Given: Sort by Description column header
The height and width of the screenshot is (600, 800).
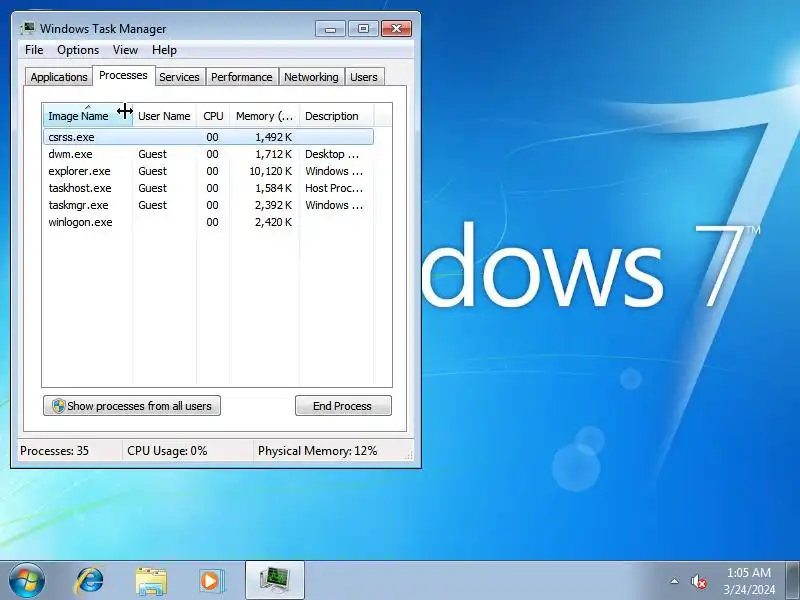Looking at the screenshot, I should [337, 116].
